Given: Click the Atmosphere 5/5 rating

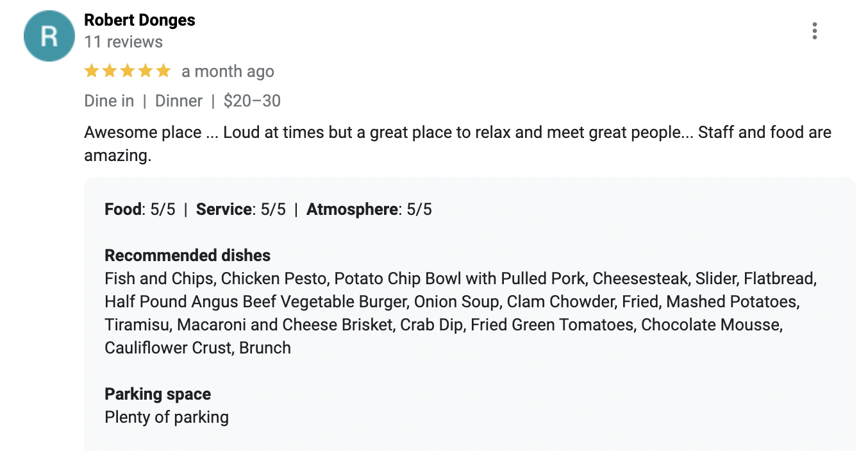Looking at the screenshot, I should 369,209.
